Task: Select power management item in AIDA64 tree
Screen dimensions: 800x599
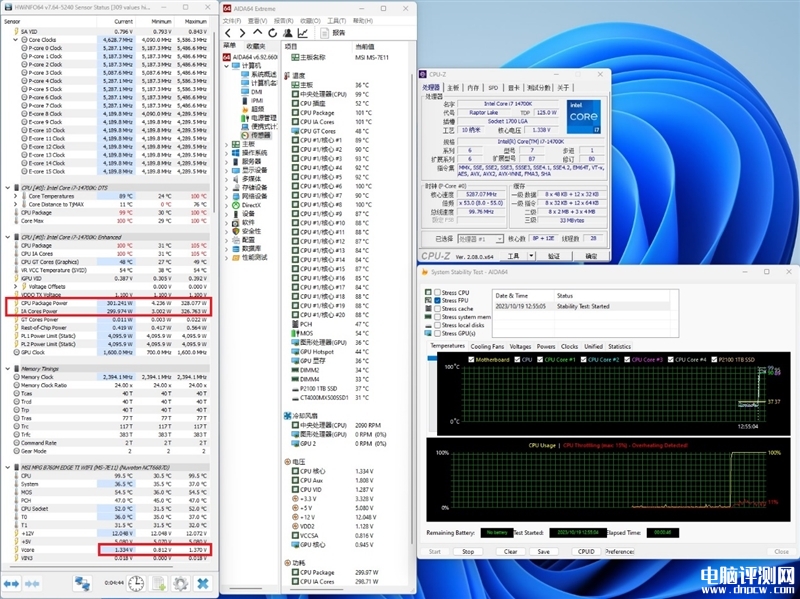Action: coord(259,118)
